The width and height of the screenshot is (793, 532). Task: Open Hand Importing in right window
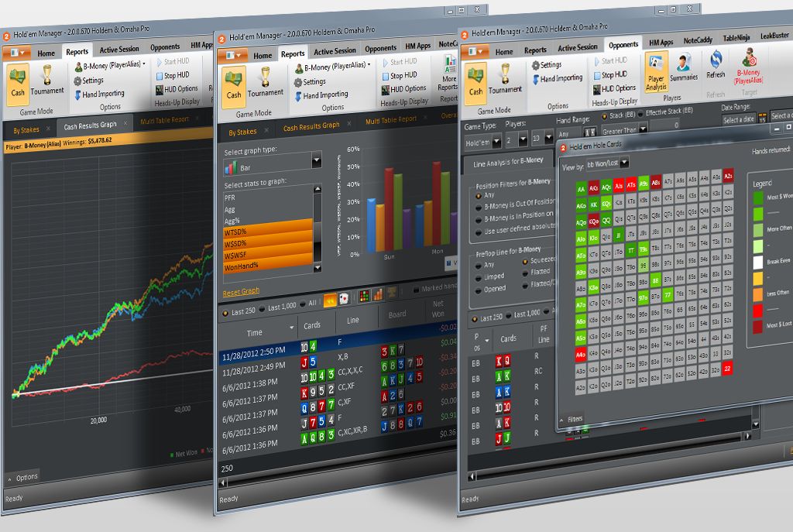557,78
